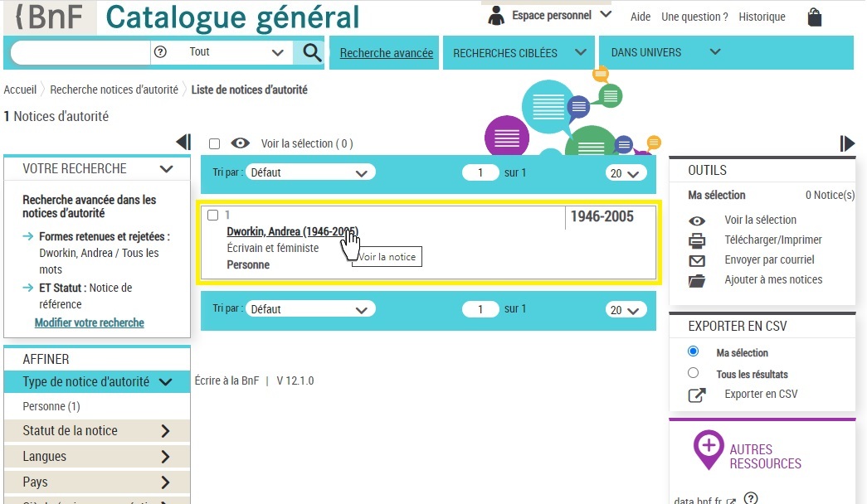The height and width of the screenshot is (504, 867).
Task: Open the DANS UNIVERS menu
Action: (665, 52)
